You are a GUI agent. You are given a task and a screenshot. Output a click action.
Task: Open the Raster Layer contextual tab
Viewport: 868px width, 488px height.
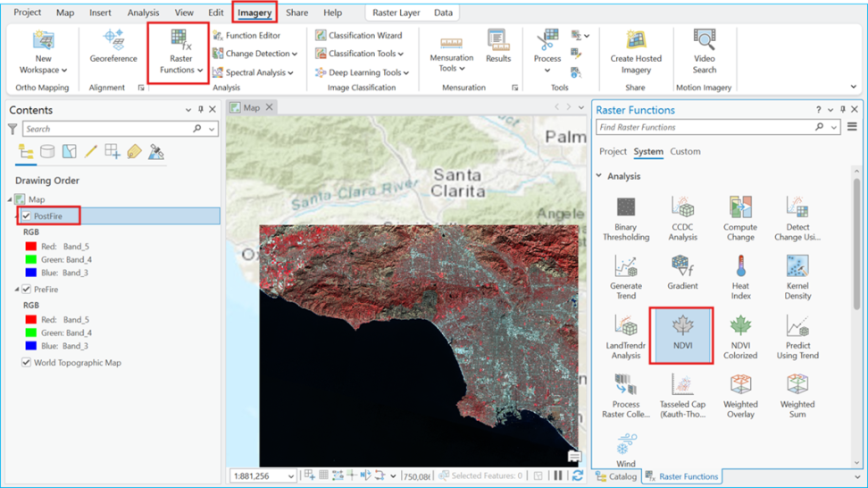pos(396,13)
